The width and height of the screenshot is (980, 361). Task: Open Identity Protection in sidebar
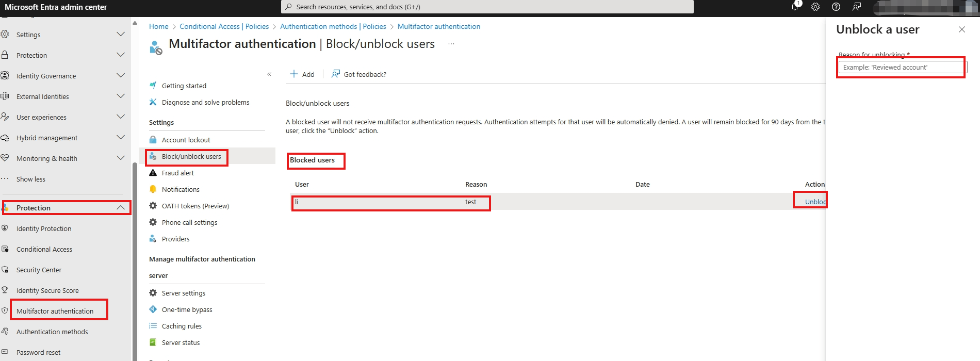click(x=44, y=228)
